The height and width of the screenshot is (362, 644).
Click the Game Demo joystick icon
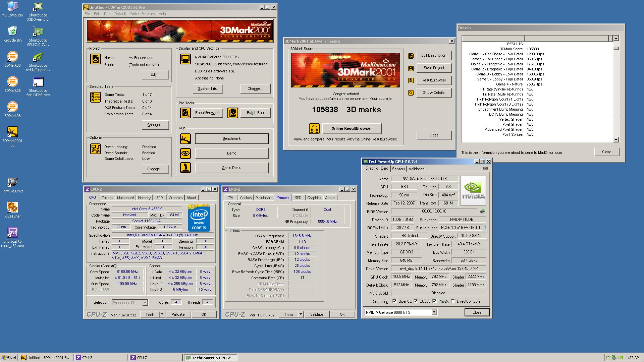[x=185, y=168]
